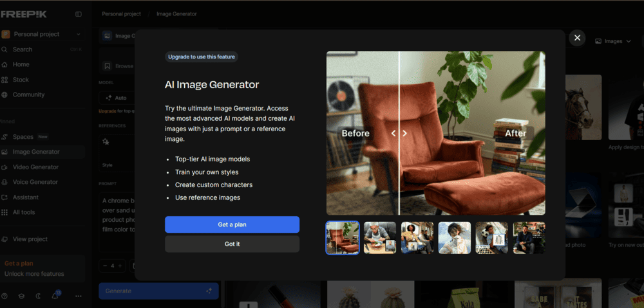Open the Stock icon in sidebar
Viewport: 644px width, 308px height.
(x=5, y=80)
